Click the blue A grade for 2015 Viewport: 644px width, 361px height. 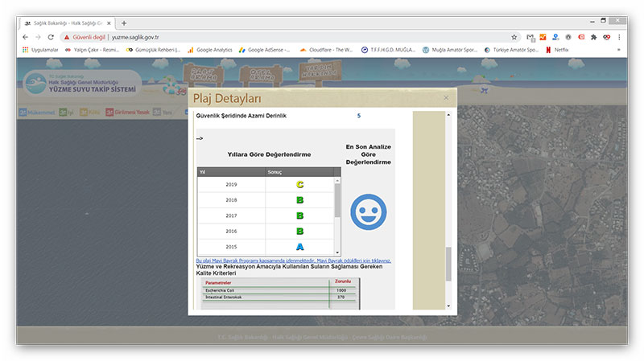click(x=299, y=247)
